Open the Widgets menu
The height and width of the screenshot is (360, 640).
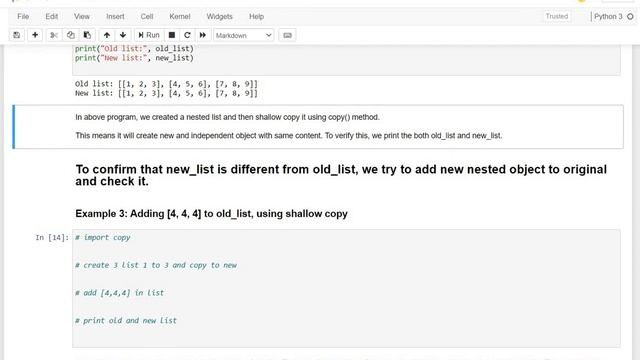point(219,16)
